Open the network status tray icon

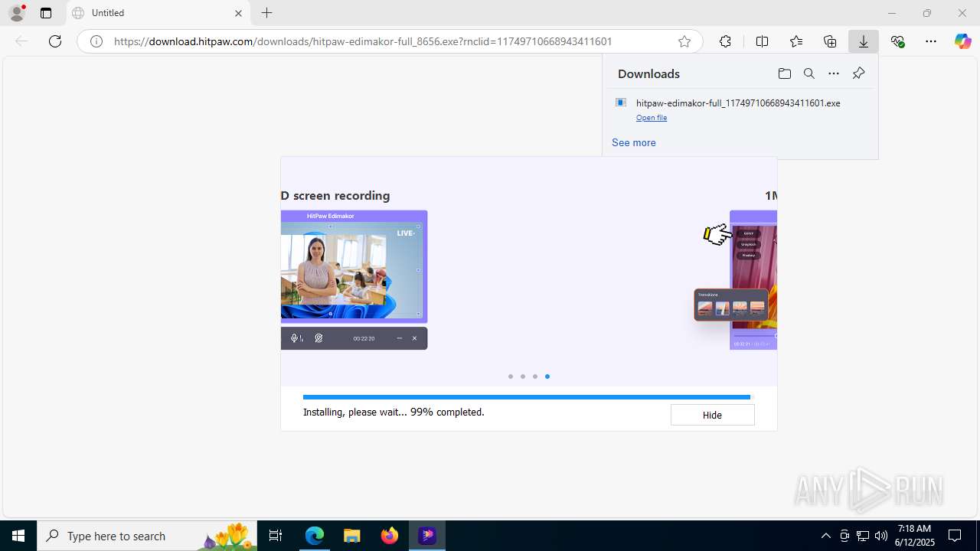863,536
